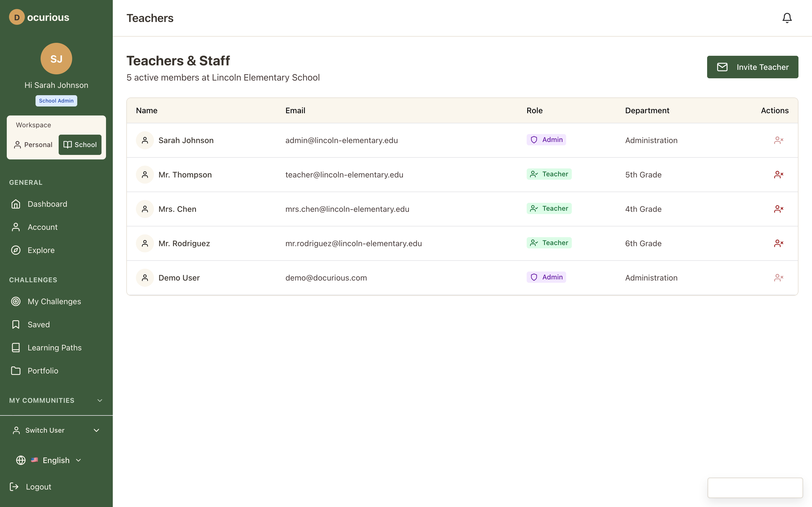Click the Teacher role badge for Mrs. Chen
The height and width of the screenshot is (507, 812).
coord(549,208)
